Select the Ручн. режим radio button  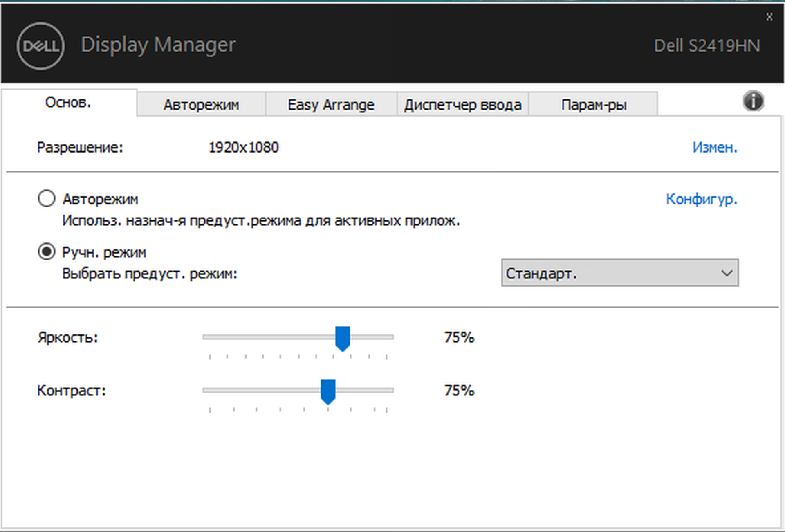click(46, 252)
